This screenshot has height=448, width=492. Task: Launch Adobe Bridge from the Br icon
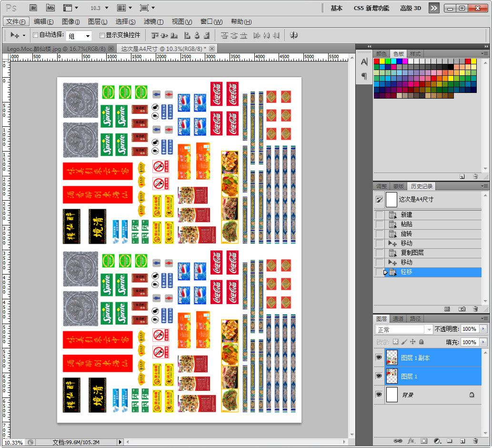point(33,8)
